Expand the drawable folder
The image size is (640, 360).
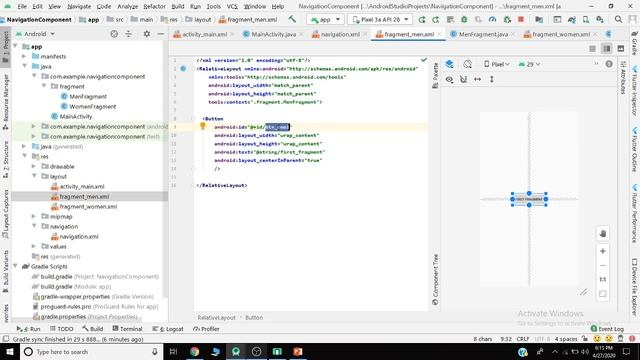[x=34, y=166]
